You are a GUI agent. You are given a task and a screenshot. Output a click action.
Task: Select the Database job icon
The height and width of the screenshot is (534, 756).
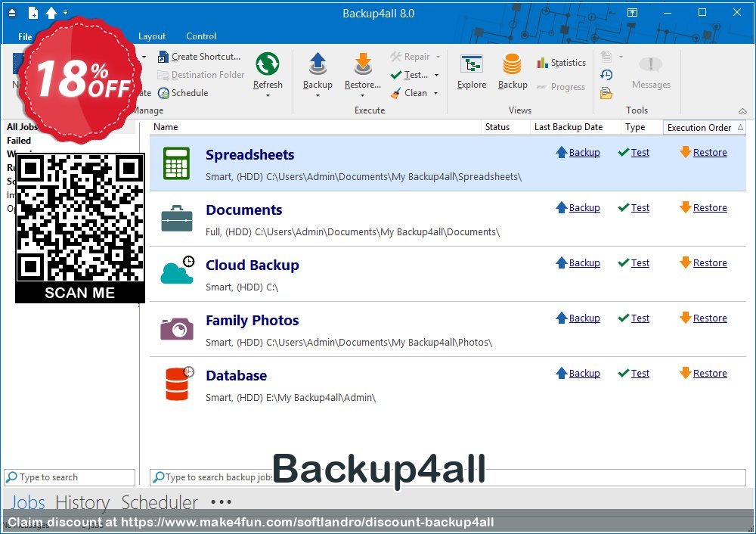(177, 383)
